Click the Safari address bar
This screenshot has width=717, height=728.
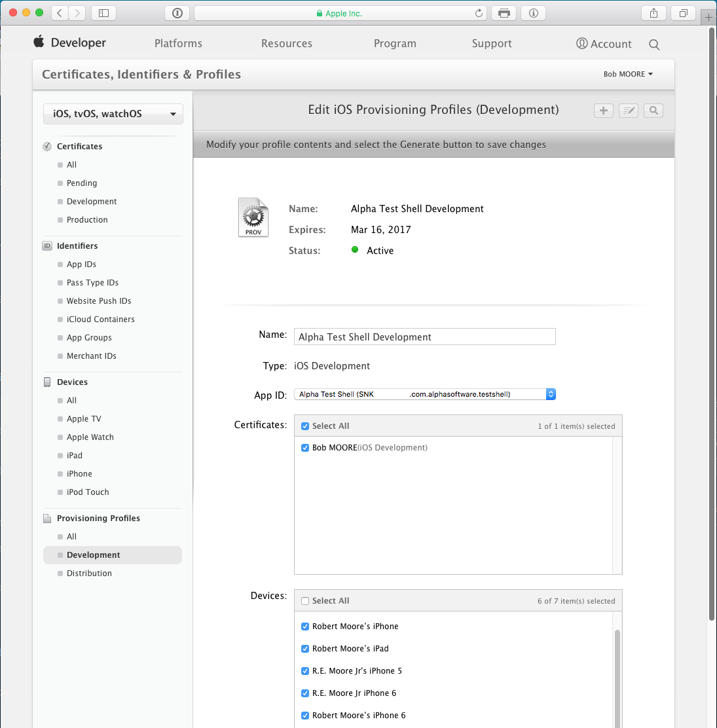(x=340, y=13)
